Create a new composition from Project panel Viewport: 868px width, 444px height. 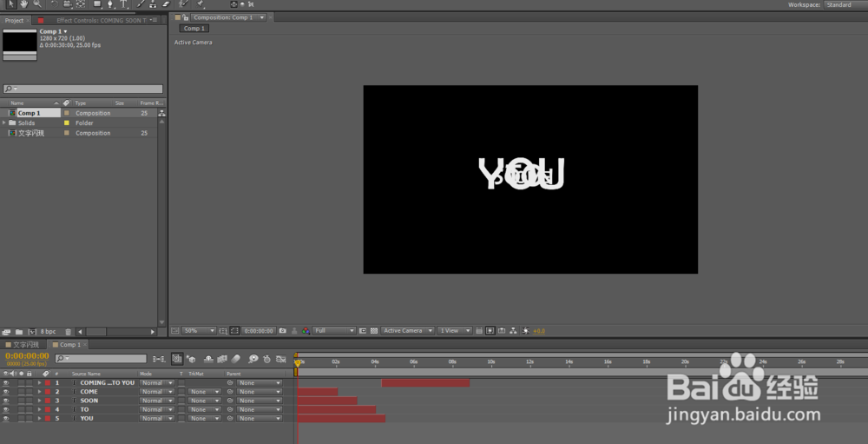(32, 332)
